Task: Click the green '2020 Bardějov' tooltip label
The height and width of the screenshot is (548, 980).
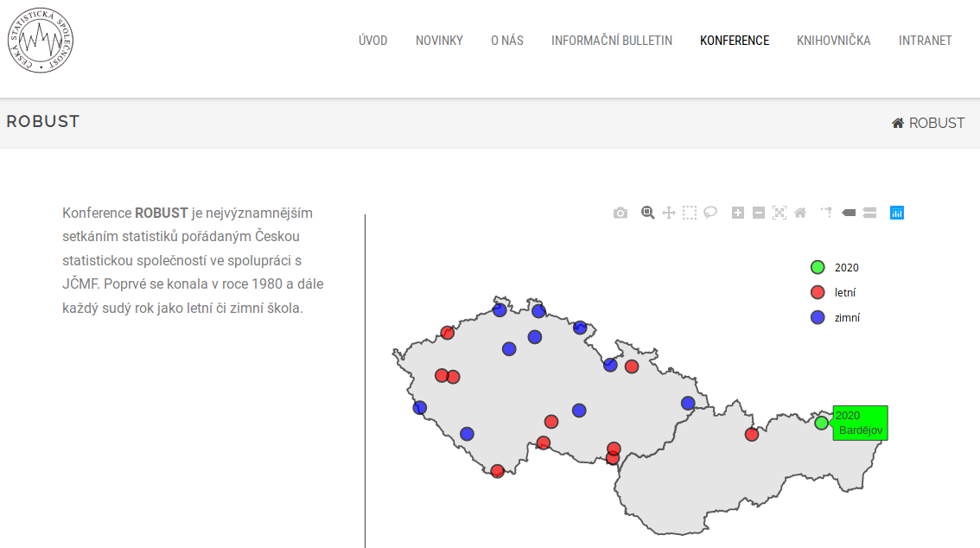Action: click(860, 423)
